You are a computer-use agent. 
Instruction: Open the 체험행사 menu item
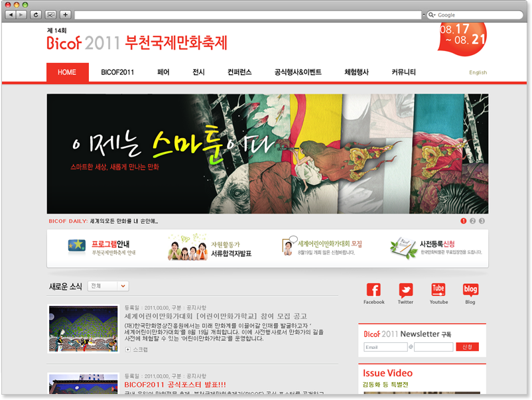[356, 72]
